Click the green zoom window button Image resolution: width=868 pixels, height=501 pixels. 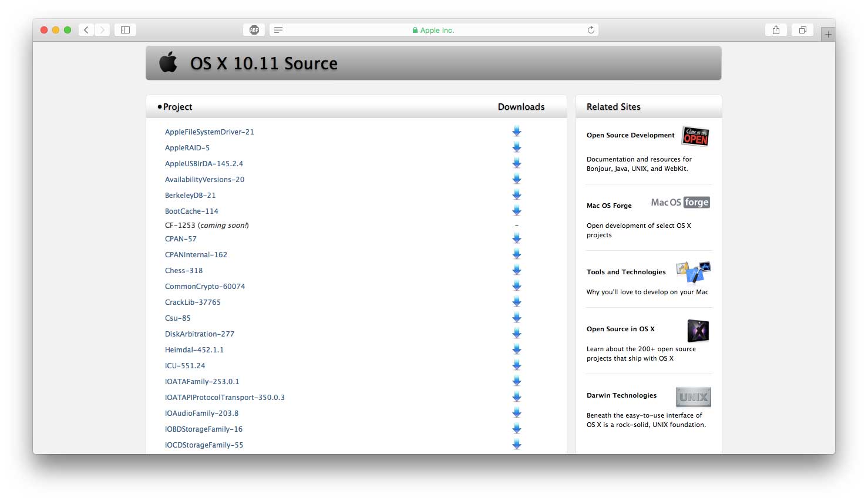click(x=68, y=30)
